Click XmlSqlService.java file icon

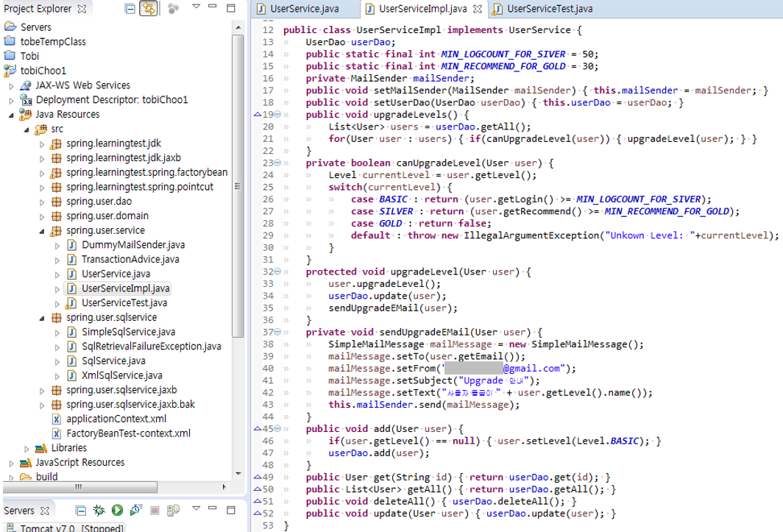point(72,375)
